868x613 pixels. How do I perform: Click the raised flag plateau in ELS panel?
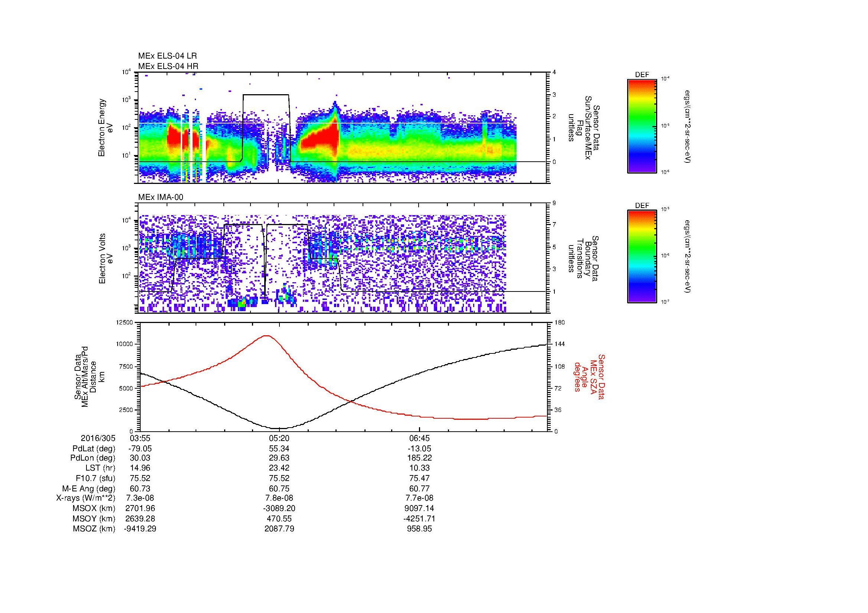coord(266,95)
